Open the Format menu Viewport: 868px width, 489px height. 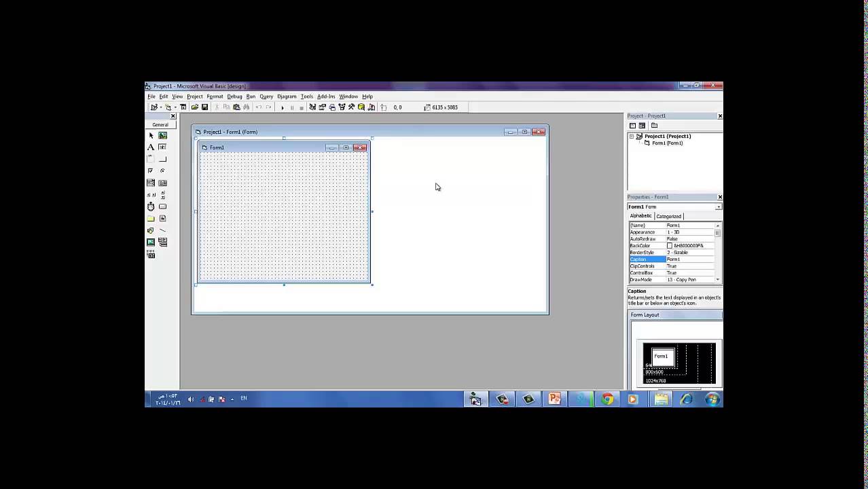point(215,96)
